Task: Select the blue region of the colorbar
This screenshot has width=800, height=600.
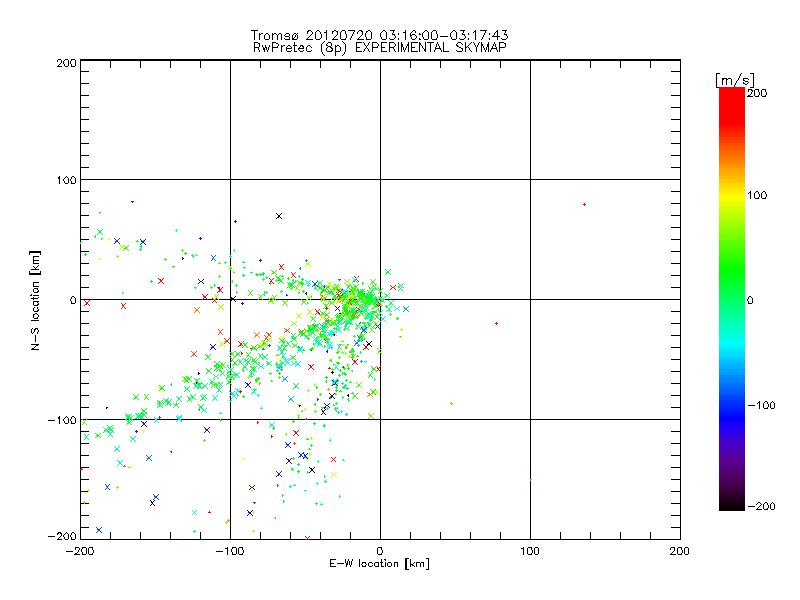Action: point(731,405)
